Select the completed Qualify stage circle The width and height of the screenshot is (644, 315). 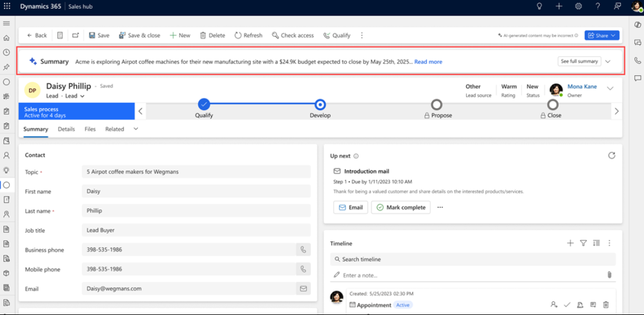pos(203,105)
